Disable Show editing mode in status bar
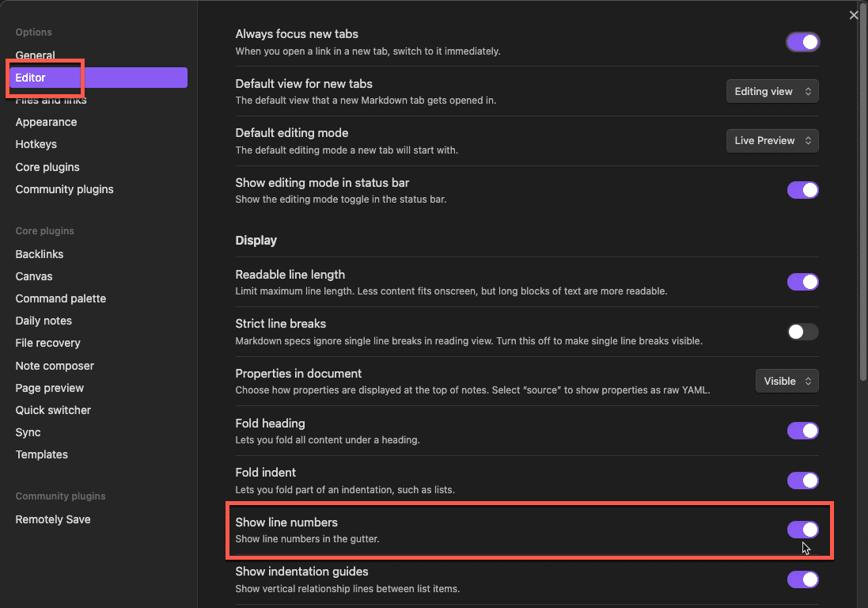 (802, 190)
